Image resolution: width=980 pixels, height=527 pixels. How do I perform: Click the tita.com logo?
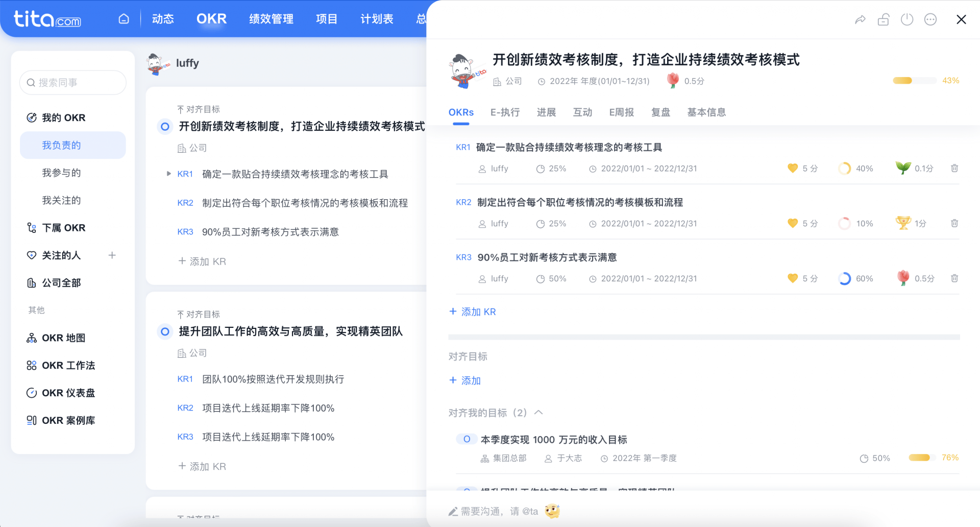click(x=47, y=19)
